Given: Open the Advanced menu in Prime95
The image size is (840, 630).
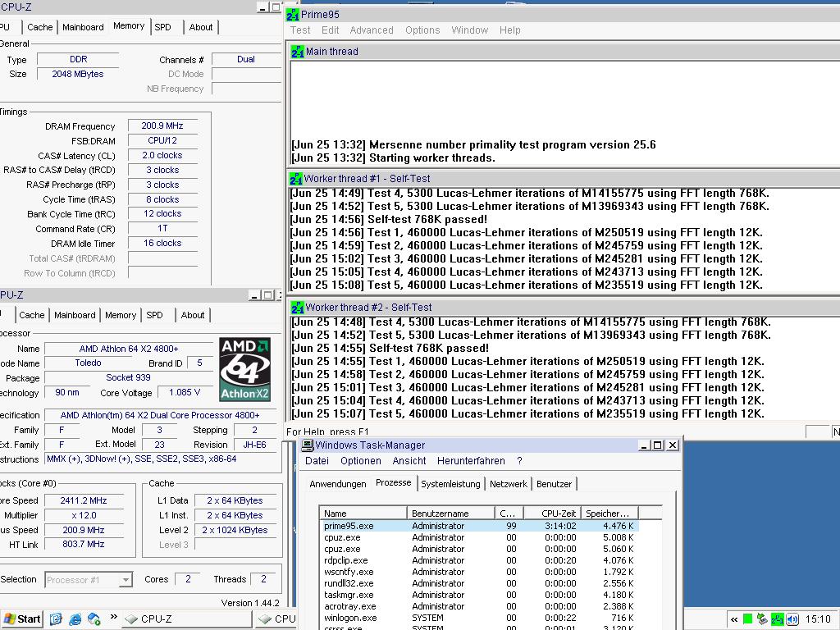Looking at the screenshot, I should click(372, 30).
